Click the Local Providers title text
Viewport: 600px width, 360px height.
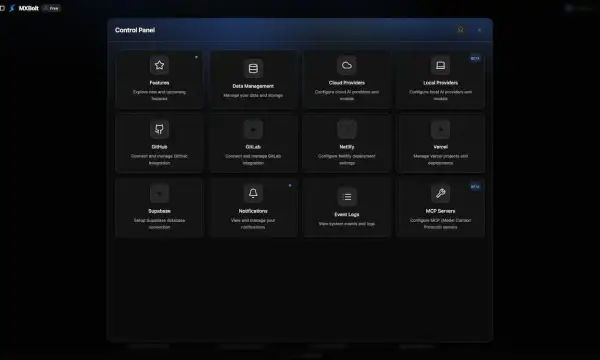440,83
